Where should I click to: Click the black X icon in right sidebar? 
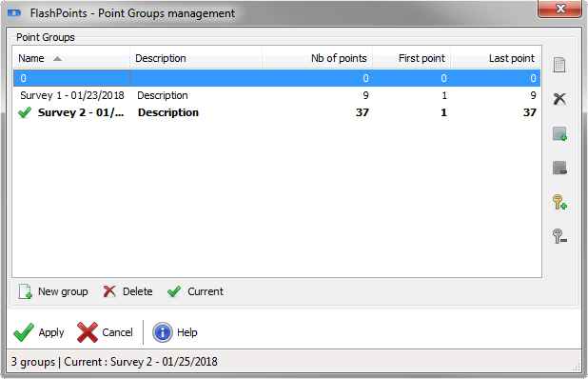tap(559, 99)
